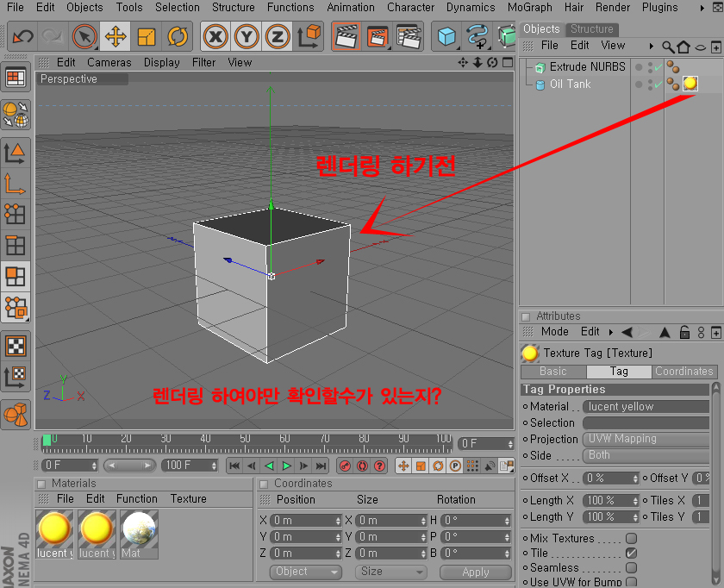
Task: Open the Render menu
Action: tap(612, 8)
